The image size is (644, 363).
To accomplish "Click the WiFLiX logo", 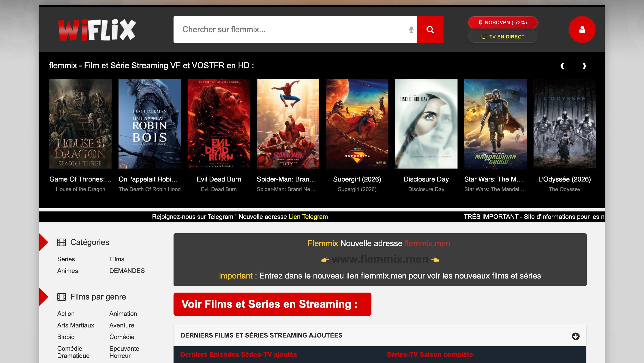I will click(97, 30).
